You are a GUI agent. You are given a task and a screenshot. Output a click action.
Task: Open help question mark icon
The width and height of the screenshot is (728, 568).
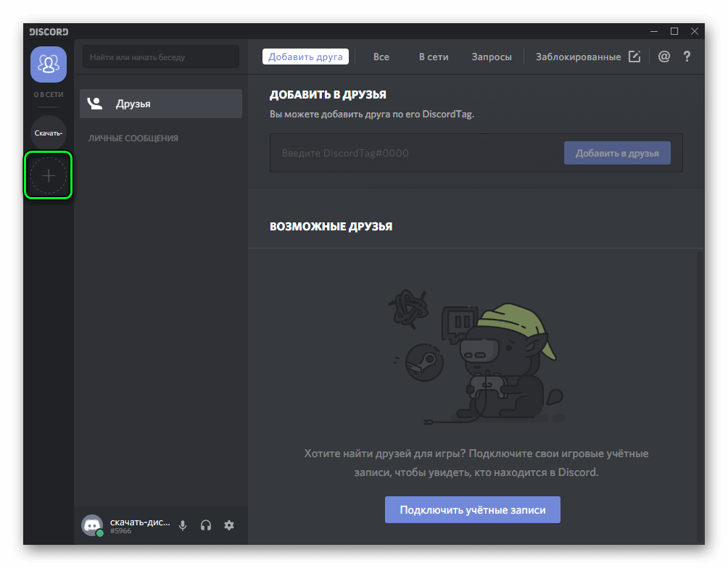click(x=687, y=57)
